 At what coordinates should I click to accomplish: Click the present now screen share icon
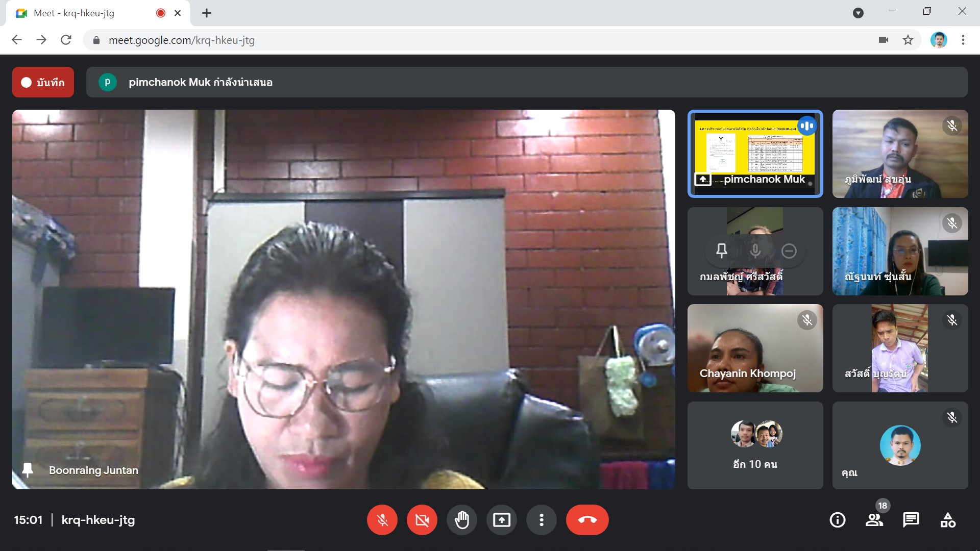point(501,520)
